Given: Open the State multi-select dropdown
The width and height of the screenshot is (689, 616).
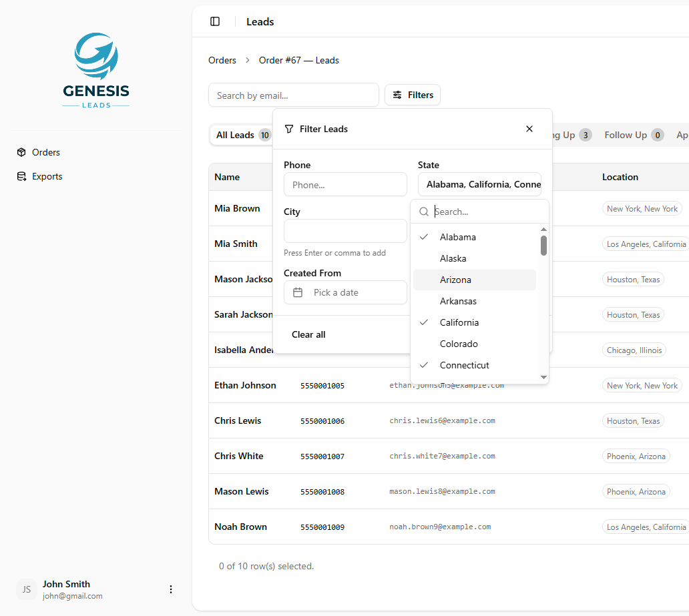Looking at the screenshot, I should coord(479,185).
